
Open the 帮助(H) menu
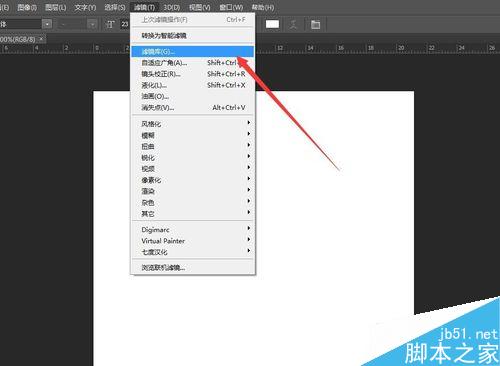pyautogui.click(x=263, y=7)
